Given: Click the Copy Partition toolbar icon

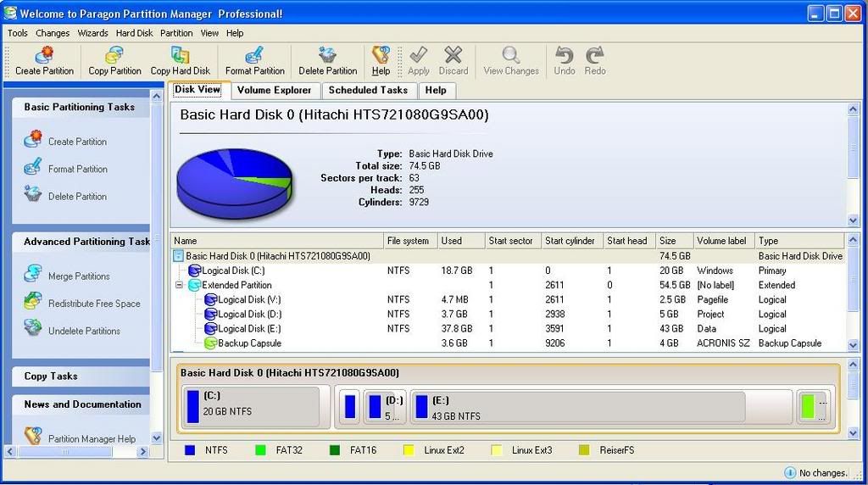Looking at the screenshot, I should [x=114, y=56].
